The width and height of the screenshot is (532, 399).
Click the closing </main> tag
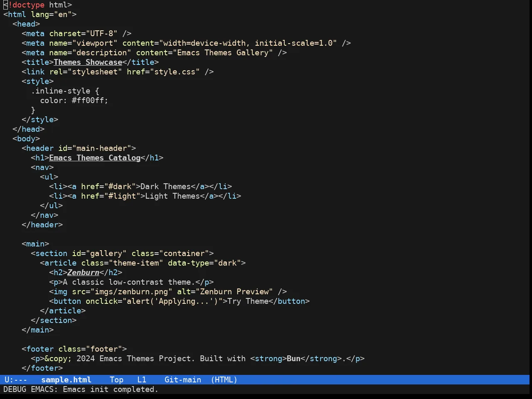click(37, 330)
